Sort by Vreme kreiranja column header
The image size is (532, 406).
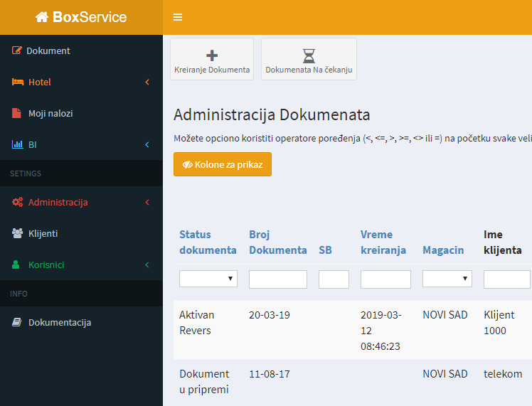pos(383,242)
